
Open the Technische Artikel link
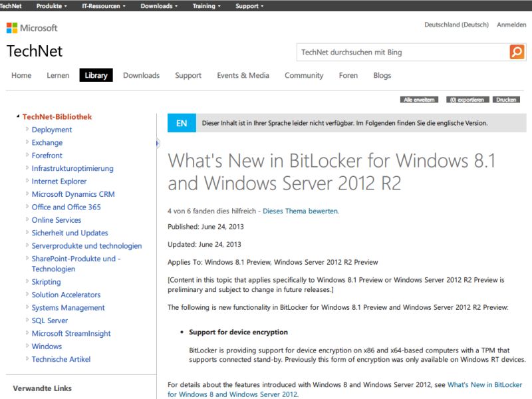[61, 359]
